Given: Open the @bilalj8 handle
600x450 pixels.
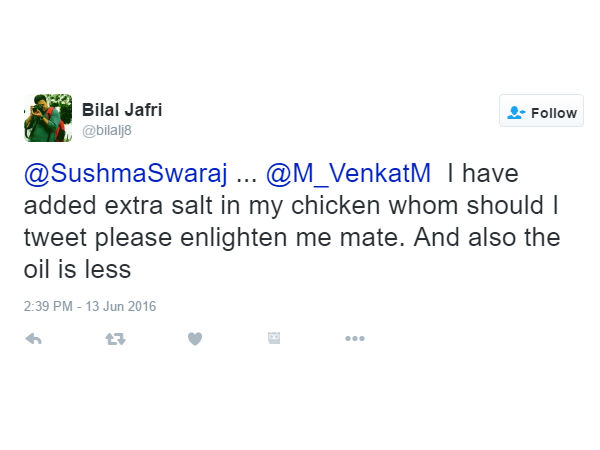Looking at the screenshot, I should click(107, 130).
